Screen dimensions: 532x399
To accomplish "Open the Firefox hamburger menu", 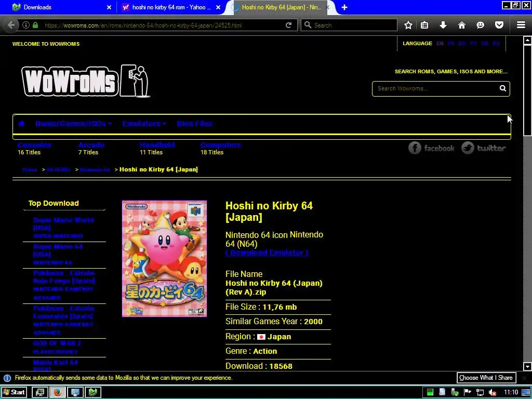I will click(521, 25).
